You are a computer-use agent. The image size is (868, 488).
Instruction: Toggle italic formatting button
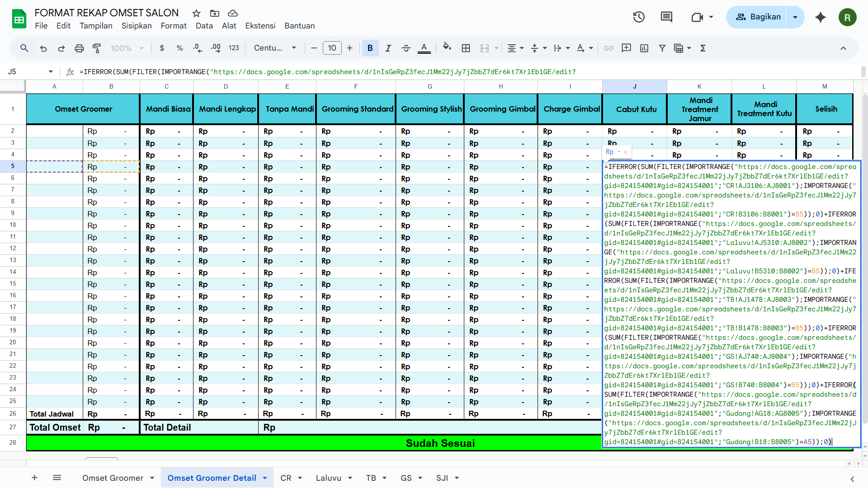coord(388,48)
